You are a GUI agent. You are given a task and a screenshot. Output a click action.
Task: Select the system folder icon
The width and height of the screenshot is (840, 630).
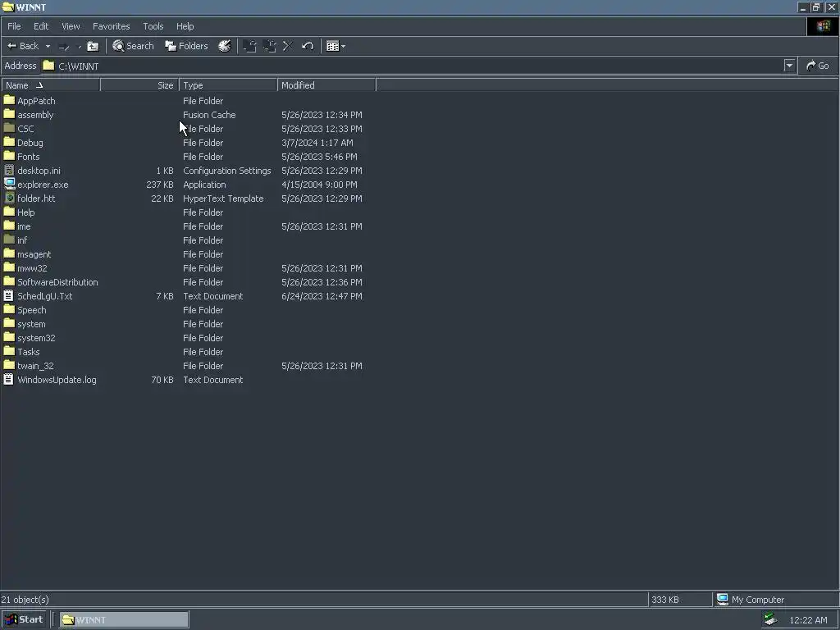(x=9, y=323)
